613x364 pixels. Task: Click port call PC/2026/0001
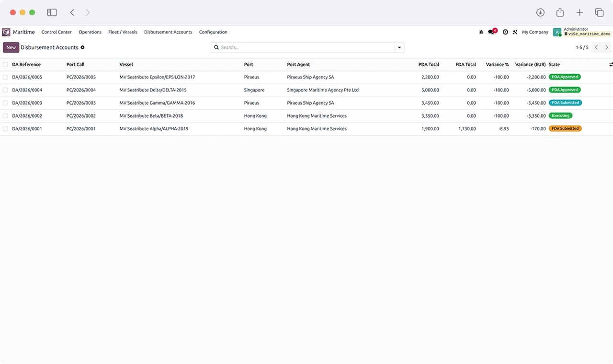click(x=81, y=129)
